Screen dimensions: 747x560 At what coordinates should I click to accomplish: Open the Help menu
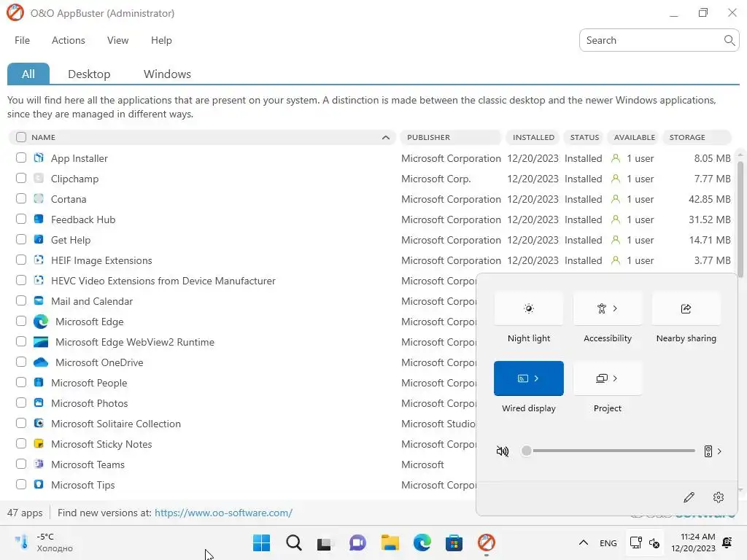pyautogui.click(x=161, y=41)
